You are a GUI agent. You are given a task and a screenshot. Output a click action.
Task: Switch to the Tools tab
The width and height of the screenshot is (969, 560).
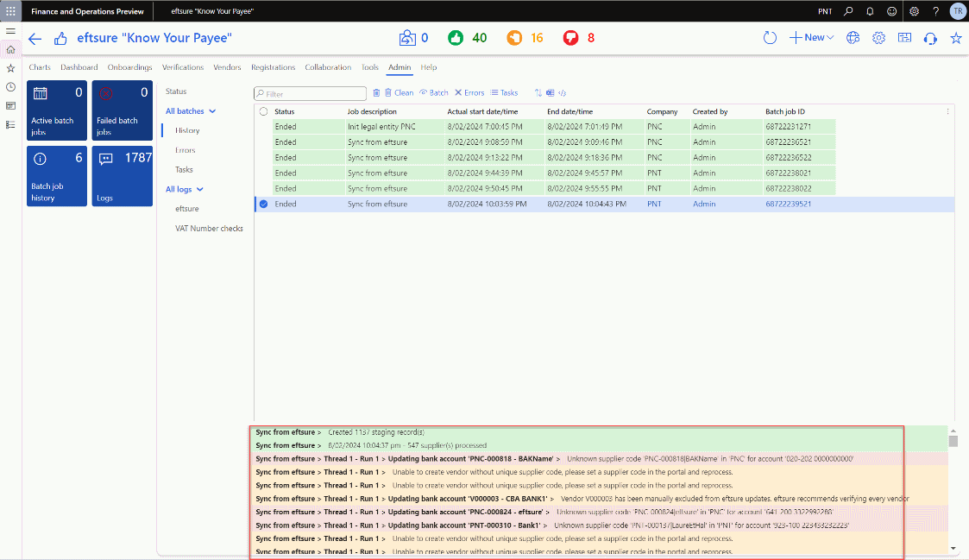tap(369, 67)
